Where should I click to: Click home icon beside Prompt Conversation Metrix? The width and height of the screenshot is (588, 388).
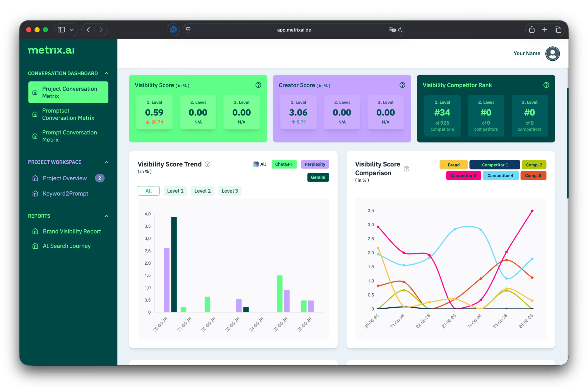[x=35, y=136]
